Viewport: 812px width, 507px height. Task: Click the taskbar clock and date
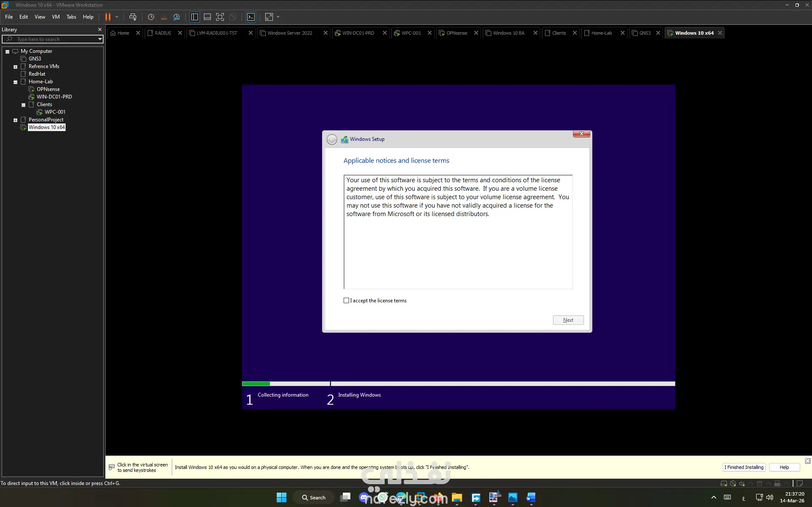(792, 497)
